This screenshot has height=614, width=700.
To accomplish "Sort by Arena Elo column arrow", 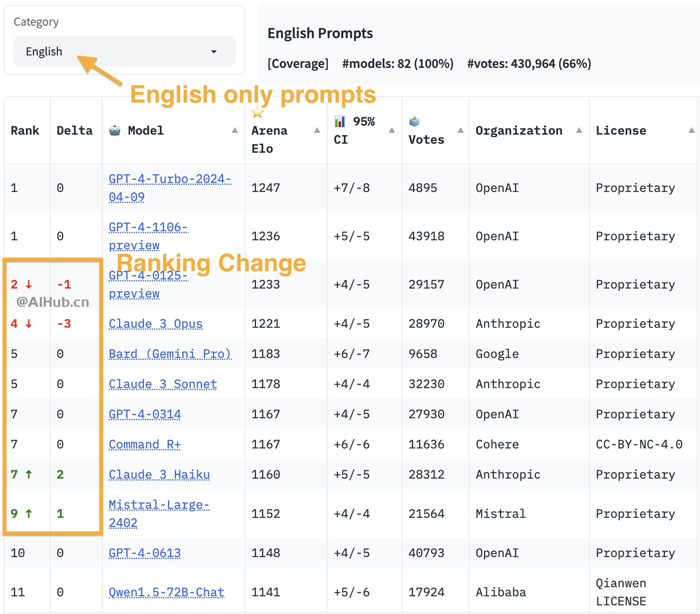I will [317, 130].
